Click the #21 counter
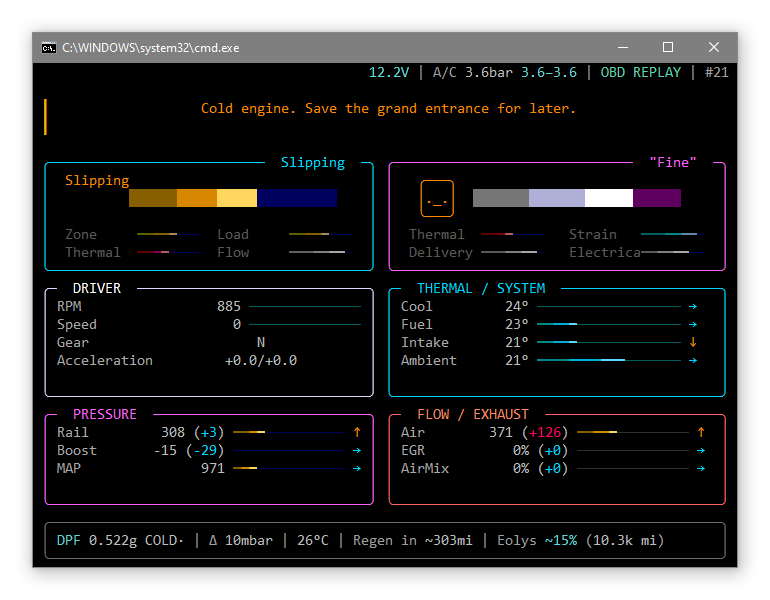This screenshot has height=600, width=770. pyautogui.click(x=716, y=73)
